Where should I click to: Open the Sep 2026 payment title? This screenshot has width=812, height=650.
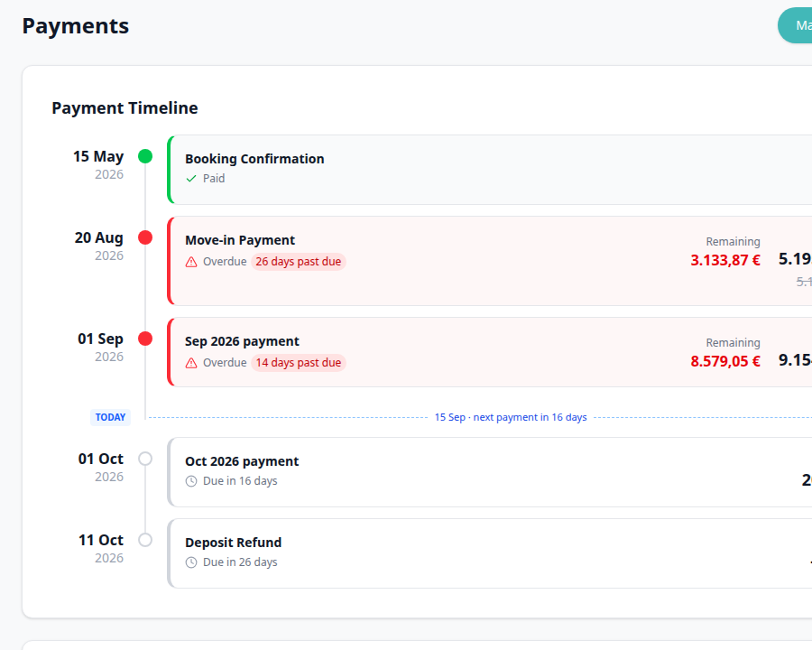(x=242, y=341)
